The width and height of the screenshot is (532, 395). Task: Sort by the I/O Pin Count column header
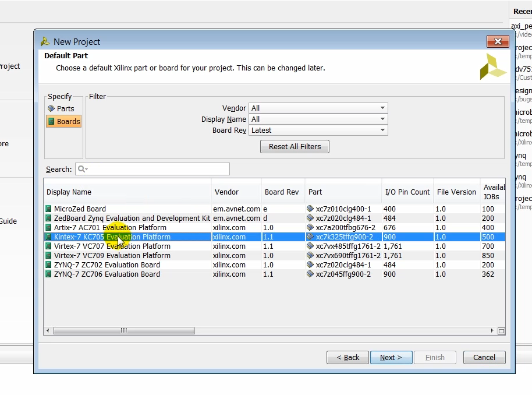(407, 192)
